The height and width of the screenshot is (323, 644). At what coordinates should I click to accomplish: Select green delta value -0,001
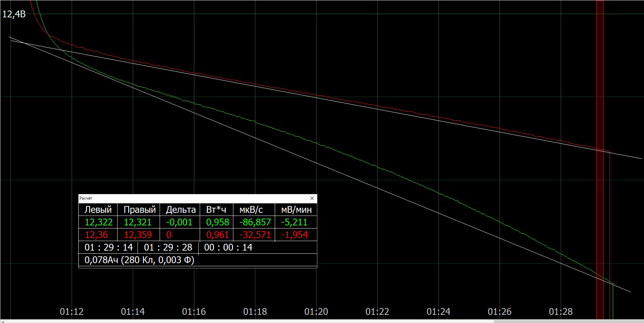179,222
